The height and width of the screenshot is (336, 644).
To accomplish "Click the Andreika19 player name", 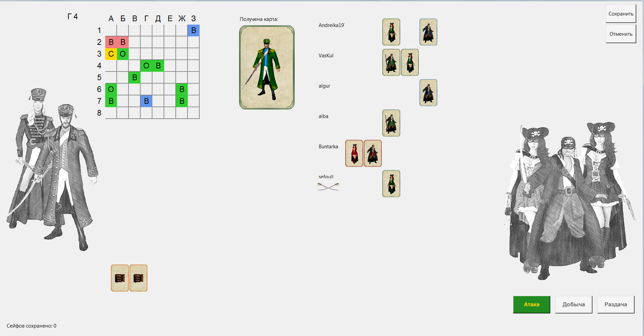I will point(331,25).
